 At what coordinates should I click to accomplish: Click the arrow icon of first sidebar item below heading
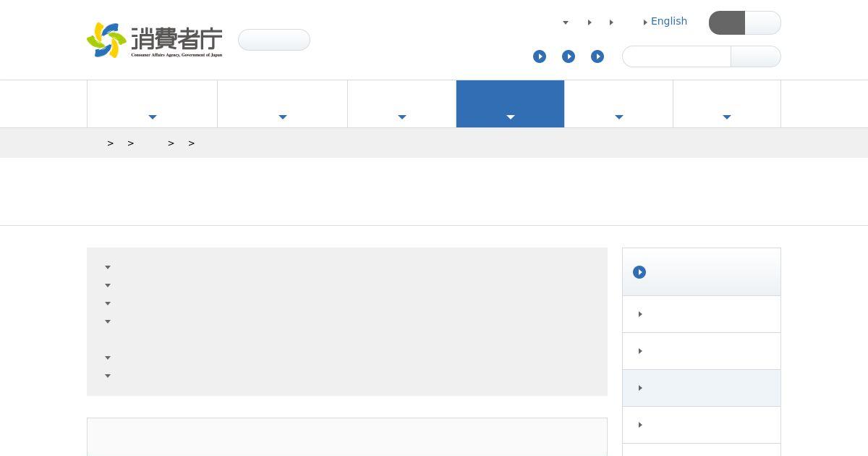tap(640, 314)
